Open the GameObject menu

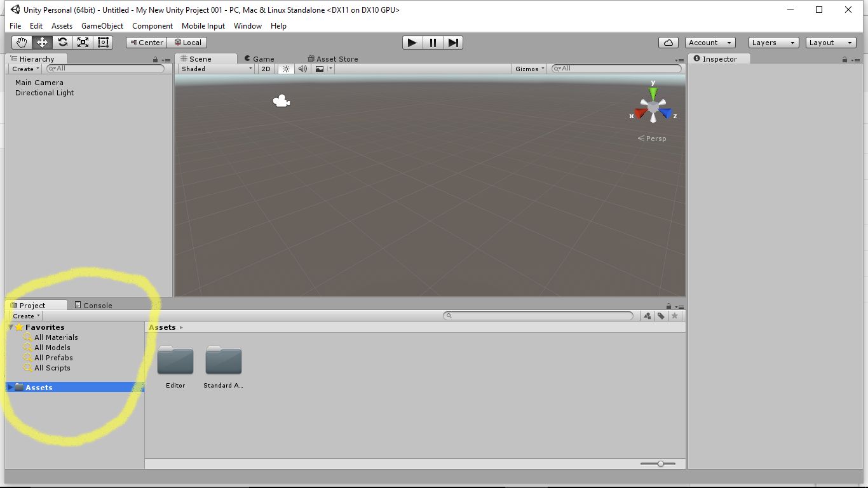(102, 26)
